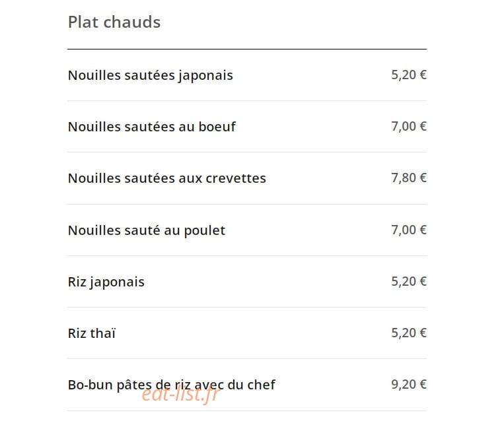The width and height of the screenshot is (504, 427).
Task: Click the Plat chauds section heading
Action: (114, 22)
